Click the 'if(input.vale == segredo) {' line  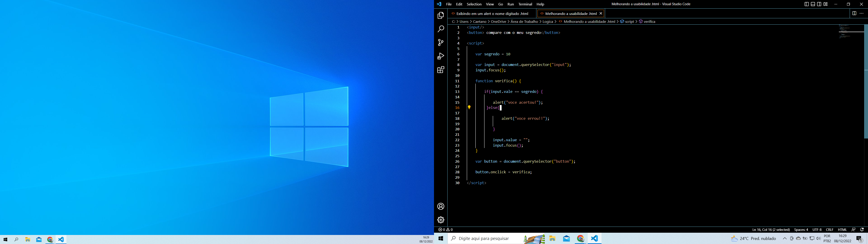(513, 92)
